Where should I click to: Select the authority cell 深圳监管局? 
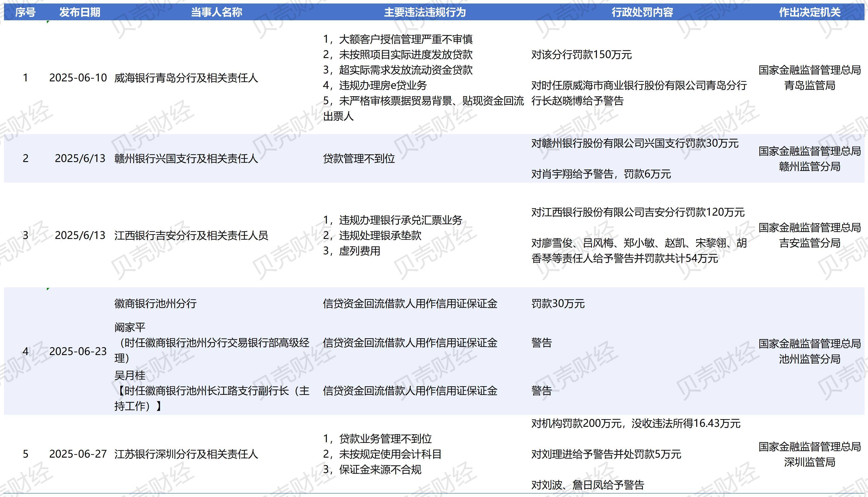point(810,454)
